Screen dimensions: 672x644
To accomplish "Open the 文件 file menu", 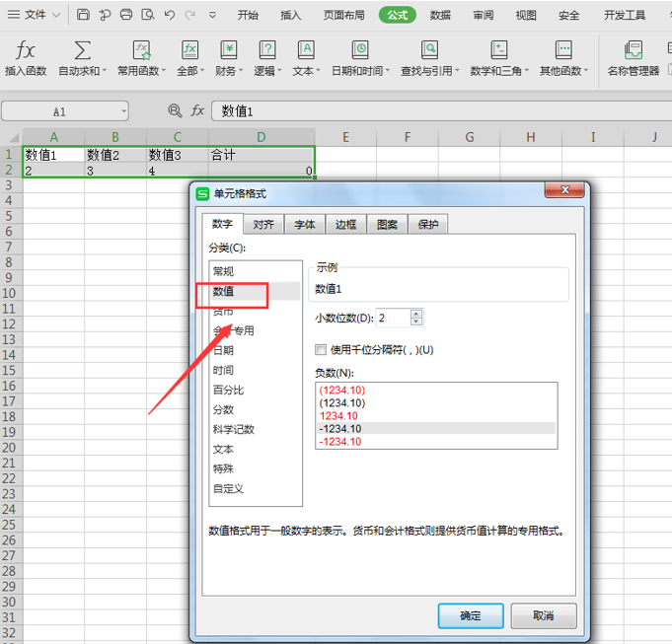I will [x=34, y=15].
